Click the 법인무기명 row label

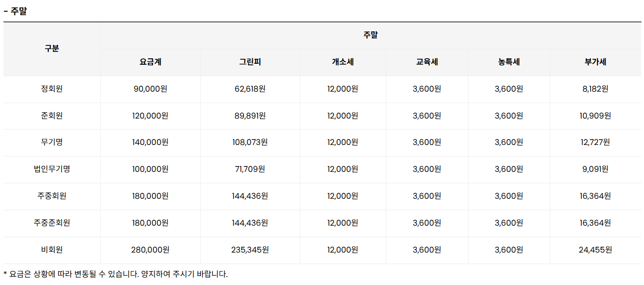coord(52,169)
